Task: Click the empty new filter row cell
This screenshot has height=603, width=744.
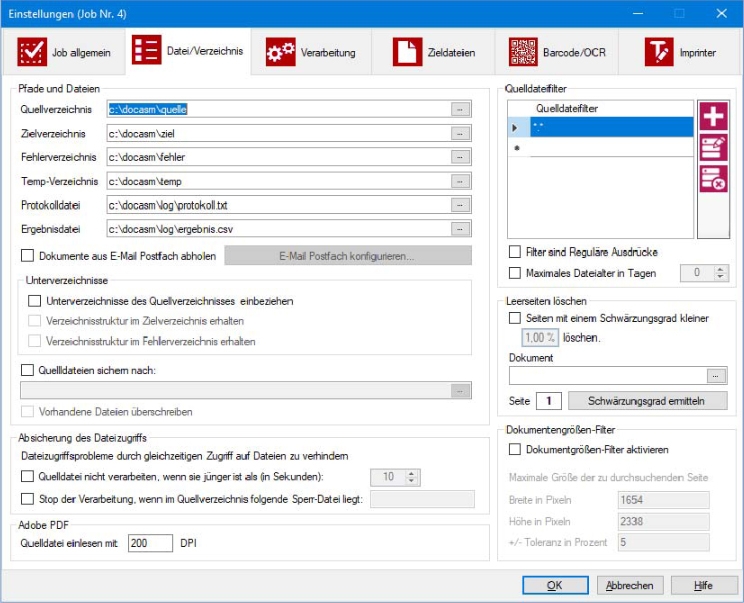Action: click(x=611, y=148)
